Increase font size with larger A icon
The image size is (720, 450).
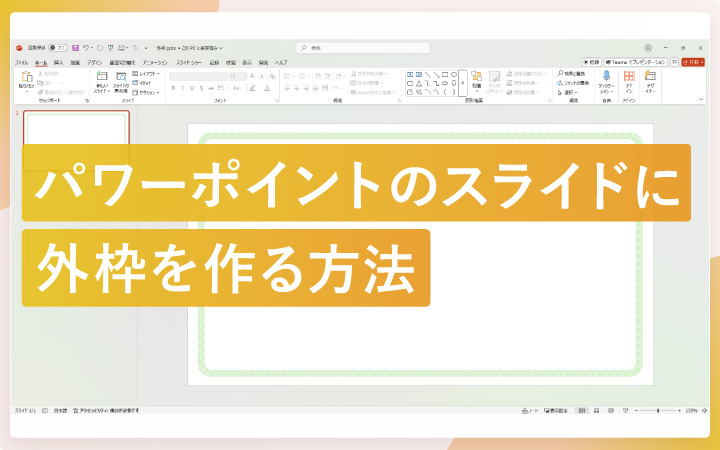[253, 76]
